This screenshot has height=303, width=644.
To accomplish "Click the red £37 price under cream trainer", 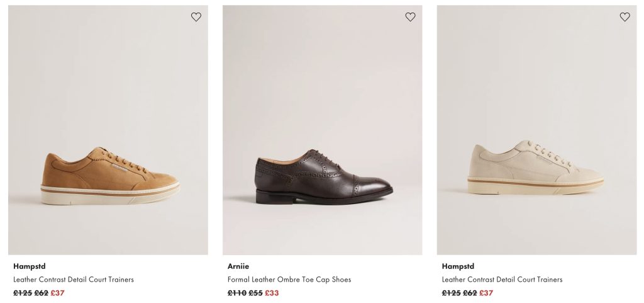I will 486,293.
